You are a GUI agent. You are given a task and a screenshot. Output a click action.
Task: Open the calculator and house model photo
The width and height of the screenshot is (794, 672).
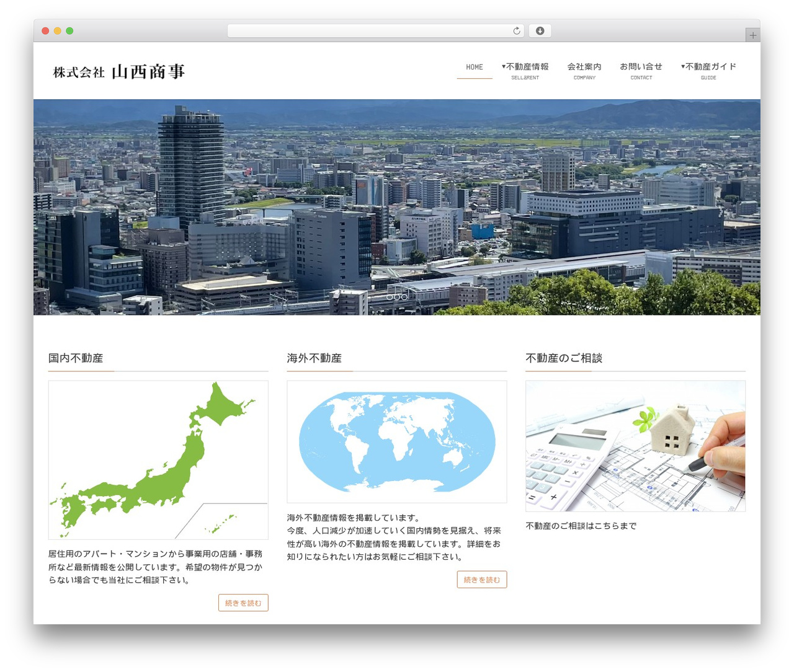(x=636, y=446)
